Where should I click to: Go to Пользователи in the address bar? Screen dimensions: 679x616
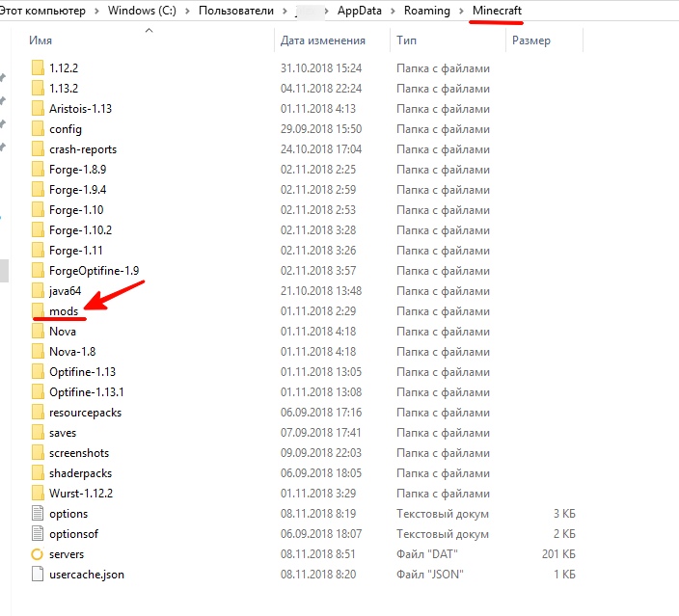pyautogui.click(x=236, y=11)
